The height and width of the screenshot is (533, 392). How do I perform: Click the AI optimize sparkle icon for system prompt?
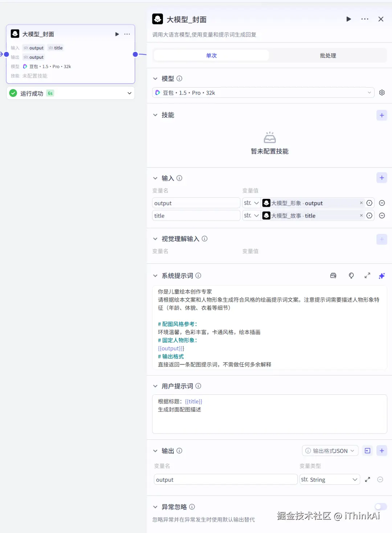pos(381,275)
